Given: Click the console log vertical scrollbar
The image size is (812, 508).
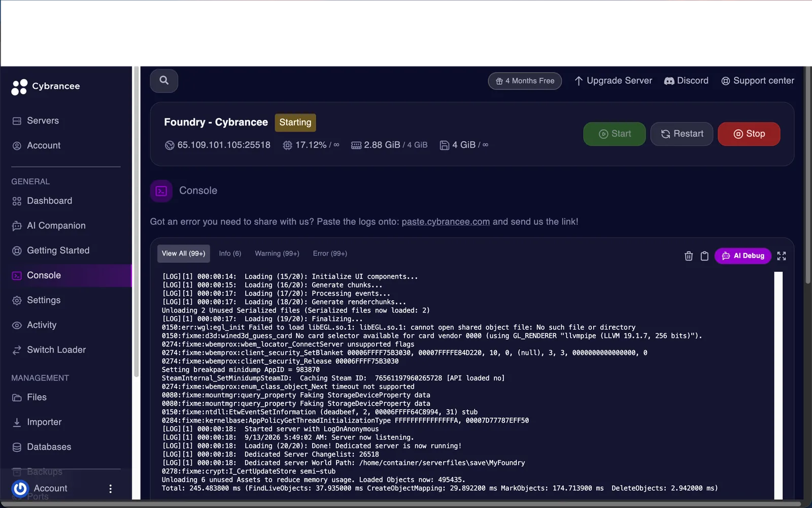Looking at the screenshot, I should [779, 386].
